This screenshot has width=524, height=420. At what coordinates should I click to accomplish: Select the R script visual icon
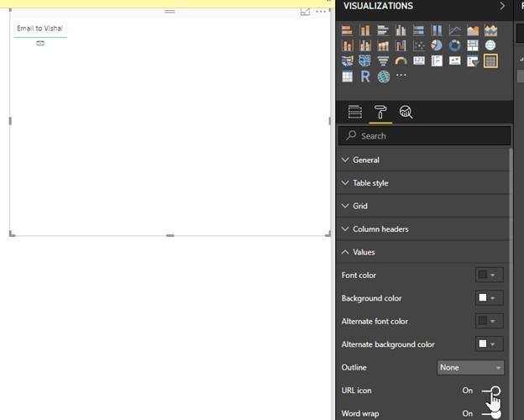365,76
